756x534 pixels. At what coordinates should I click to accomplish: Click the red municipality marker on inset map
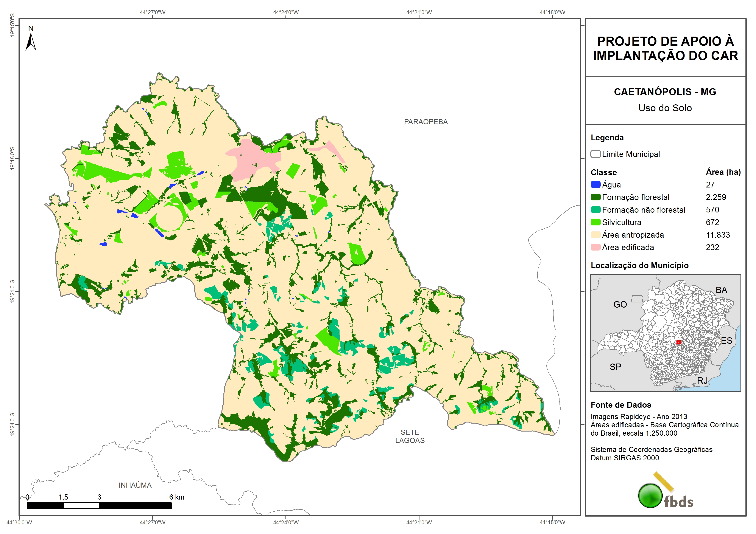click(678, 342)
